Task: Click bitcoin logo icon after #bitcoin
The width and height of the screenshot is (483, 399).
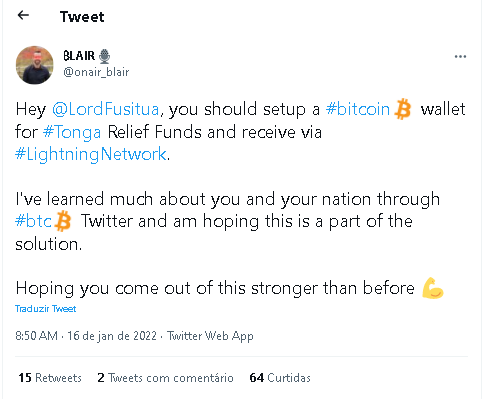Action: click(x=403, y=109)
